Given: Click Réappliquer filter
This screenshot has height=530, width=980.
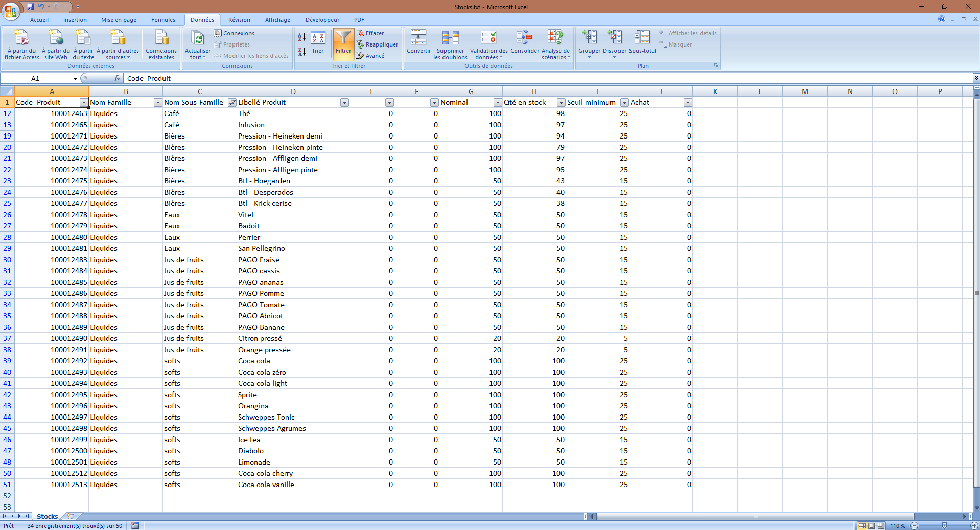Looking at the screenshot, I should click(x=378, y=44).
